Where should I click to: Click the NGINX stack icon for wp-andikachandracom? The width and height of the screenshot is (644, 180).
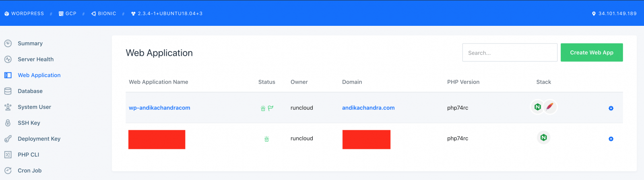[537, 107]
